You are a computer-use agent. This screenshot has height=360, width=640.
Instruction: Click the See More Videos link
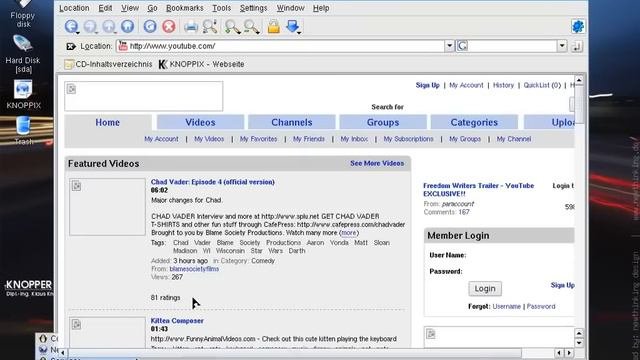pyautogui.click(x=377, y=163)
